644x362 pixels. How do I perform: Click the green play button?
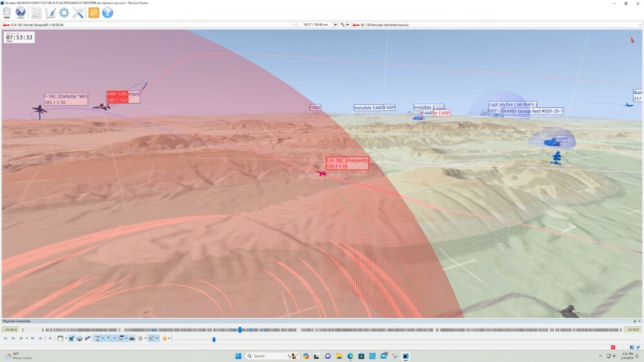[x=21, y=338]
